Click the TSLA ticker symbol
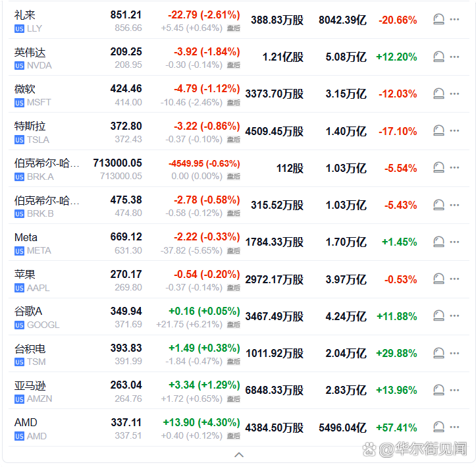Screen dimensions: 476x467 (38, 140)
